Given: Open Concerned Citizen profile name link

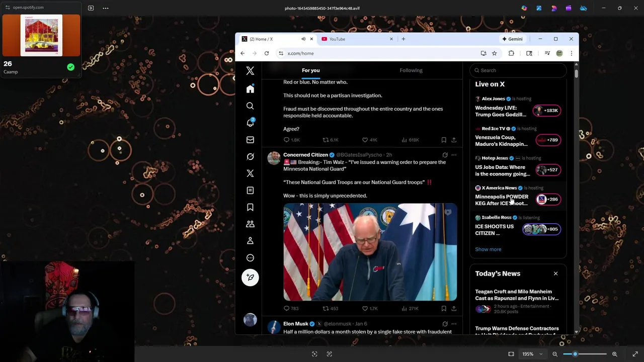Looking at the screenshot, I should [x=305, y=155].
